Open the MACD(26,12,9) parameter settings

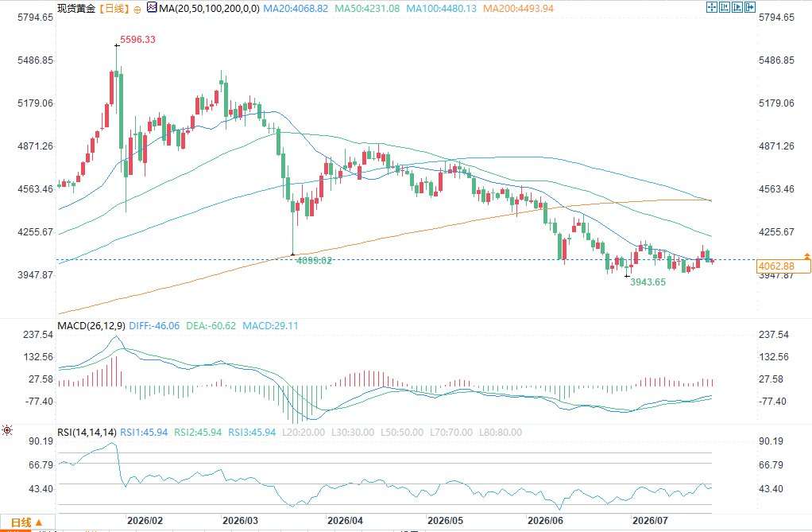pos(91,325)
